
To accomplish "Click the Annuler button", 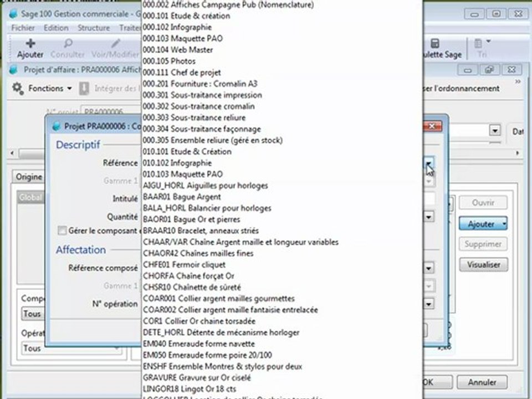I will [482, 382].
